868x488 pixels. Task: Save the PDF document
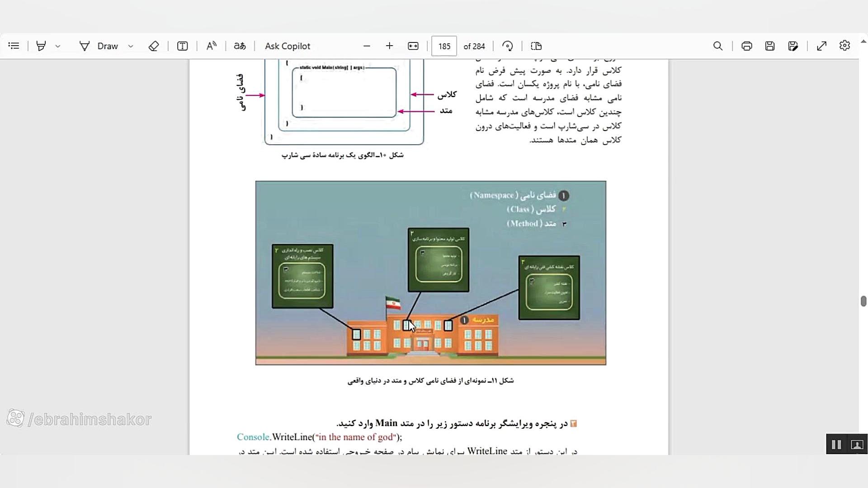[x=770, y=46]
